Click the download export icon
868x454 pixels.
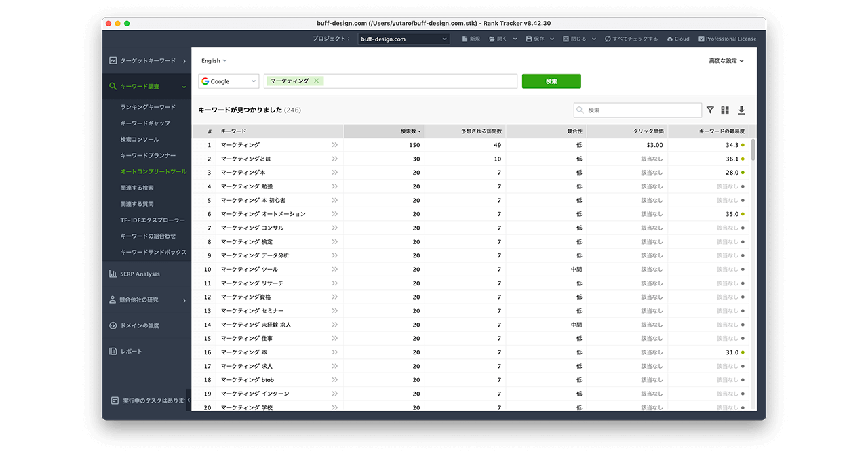(741, 110)
